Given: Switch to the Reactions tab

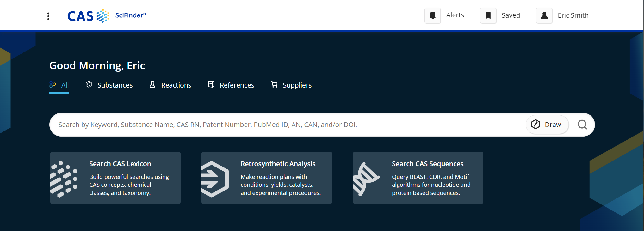Looking at the screenshot, I should (170, 85).
